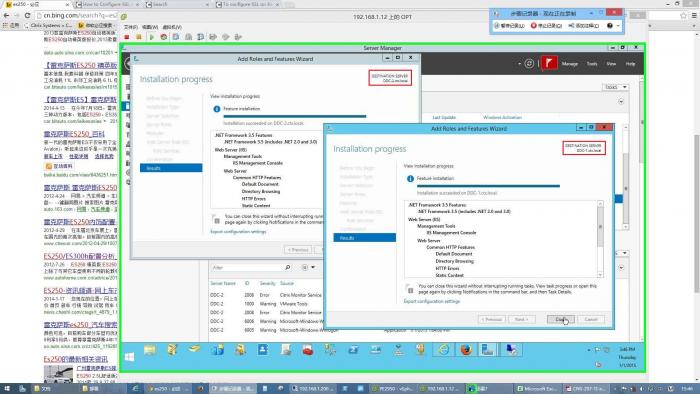Screen dimensions: 700x394
Task: Click the browser reload icon
Action: (27, 15)
